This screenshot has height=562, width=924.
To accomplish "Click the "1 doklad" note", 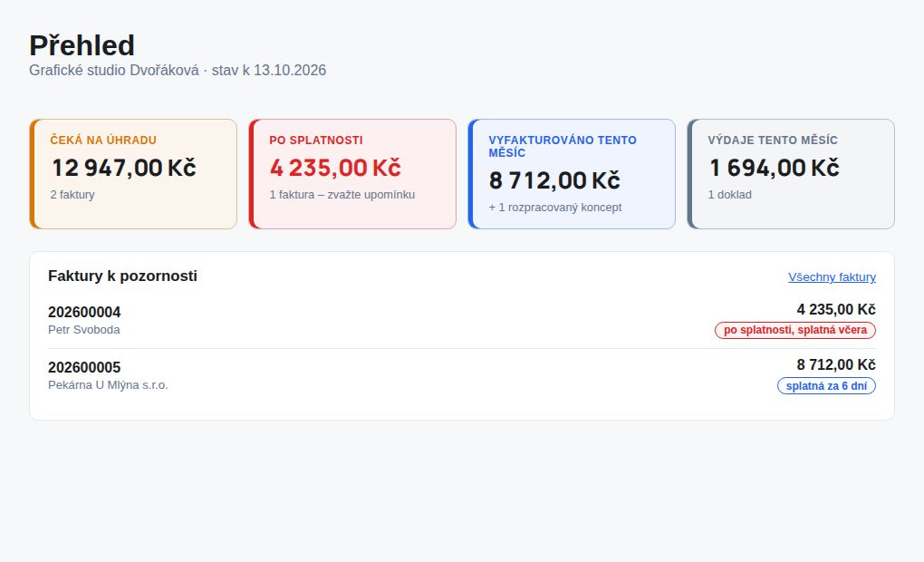I will pyautogui.click(x=729, y=195).
